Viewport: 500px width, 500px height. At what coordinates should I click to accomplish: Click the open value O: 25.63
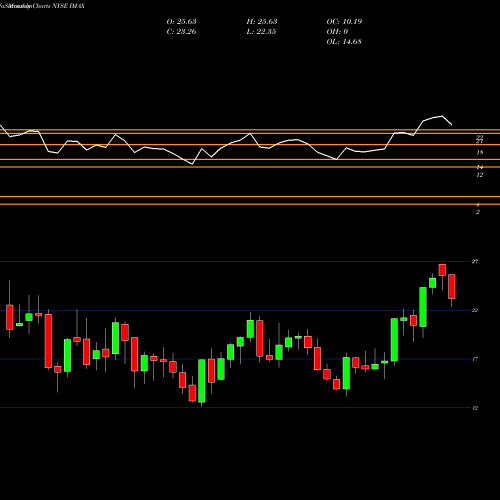coord(181,22)
